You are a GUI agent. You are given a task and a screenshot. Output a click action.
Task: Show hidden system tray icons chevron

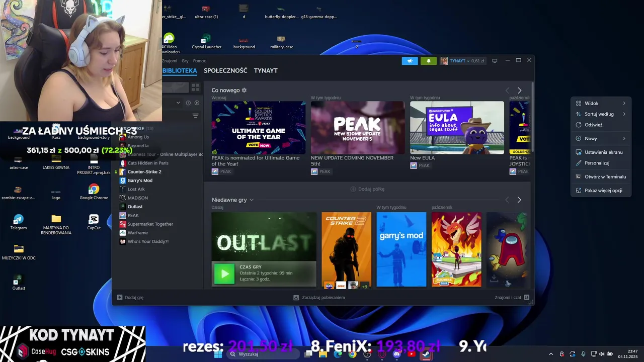551,354
